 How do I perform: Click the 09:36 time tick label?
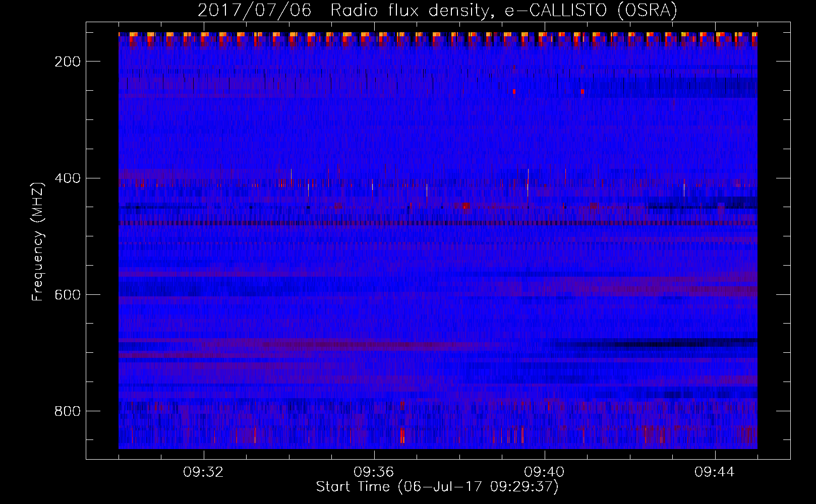tap(374, 472)
